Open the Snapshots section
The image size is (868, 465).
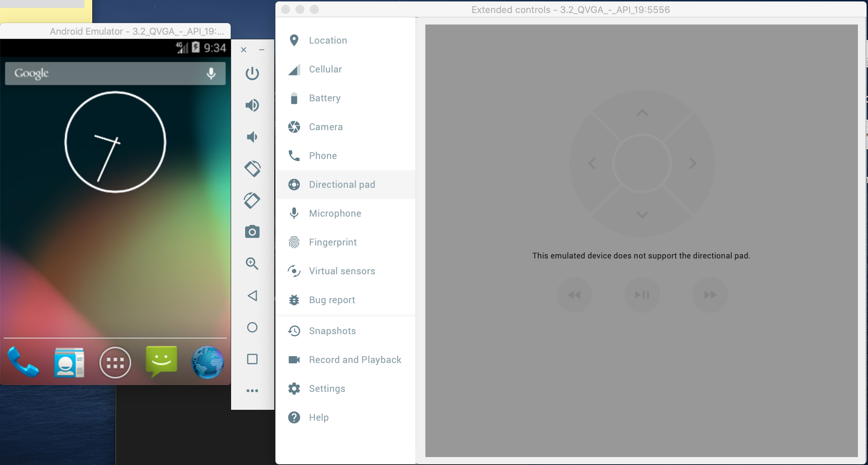point(332,331)
